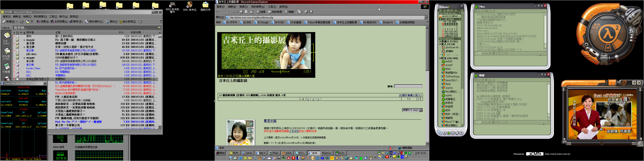Image resolution: width=644 pixels, height=161 pixels.
Task: Open the Mobile 01 link in IE links bar
Action: coord(386,22)
